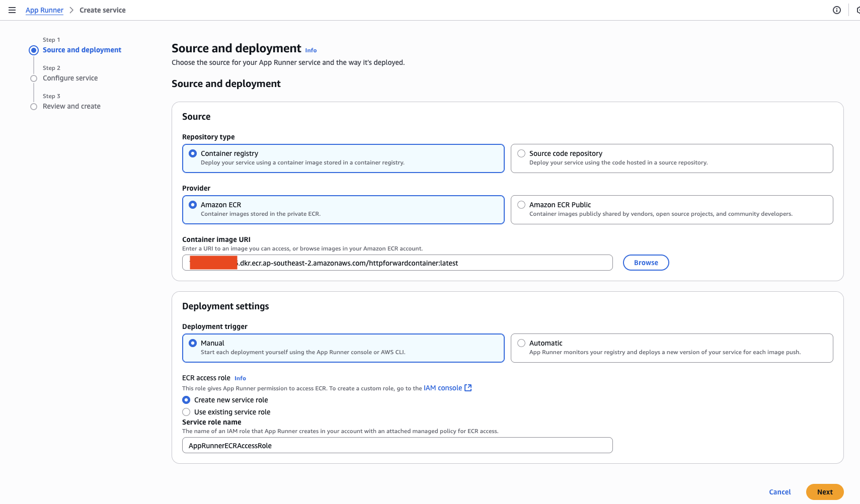Click the Repository type label
860x504 pixels.
pos(208,137)
